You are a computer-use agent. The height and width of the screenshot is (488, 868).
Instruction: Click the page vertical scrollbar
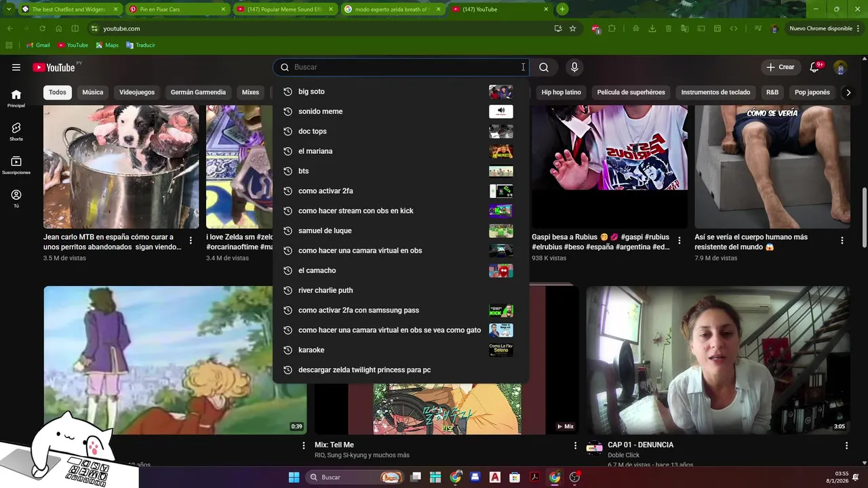(864, 217)
